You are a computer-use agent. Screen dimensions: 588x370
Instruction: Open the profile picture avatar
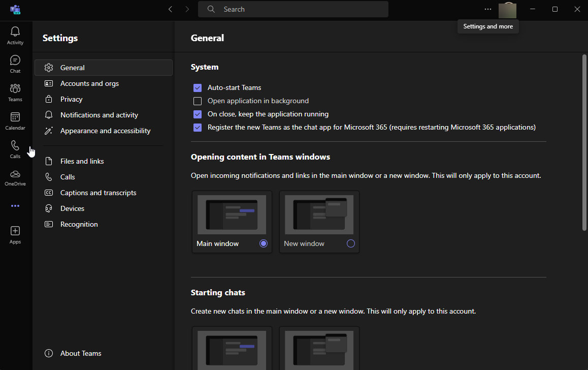click(507, 10)
